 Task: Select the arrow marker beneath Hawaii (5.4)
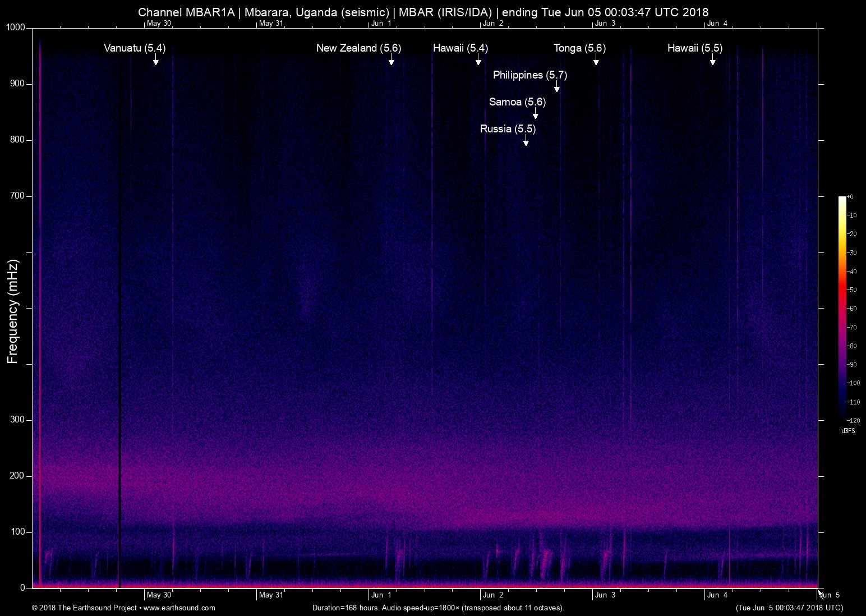(478, 61)
